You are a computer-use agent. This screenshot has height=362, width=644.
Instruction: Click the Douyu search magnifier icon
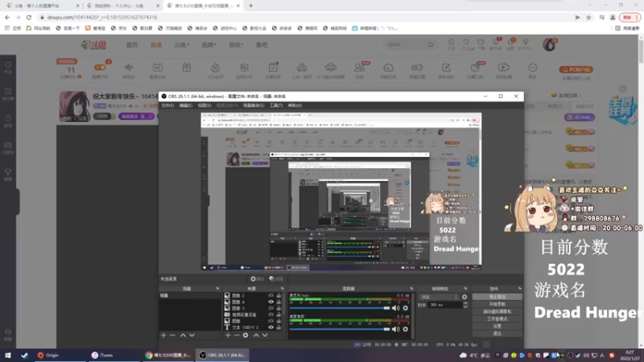(x=431, y=45)
